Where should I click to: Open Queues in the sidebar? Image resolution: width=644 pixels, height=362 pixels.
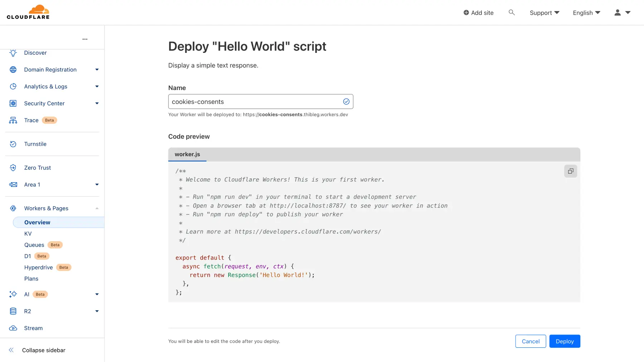coord(34,245)
